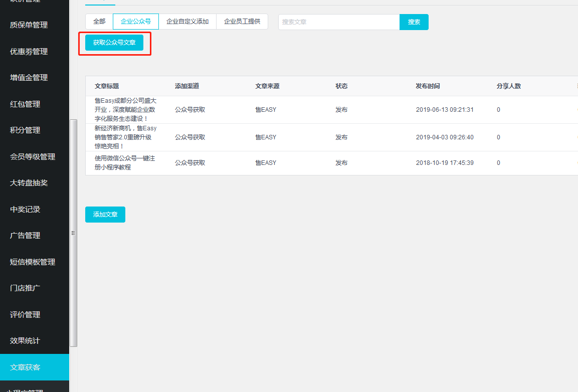The width and height of the screenshot is (578, 392).
Task: Go to 优惠券管理 in the sidebar
Action: point(29,52)
